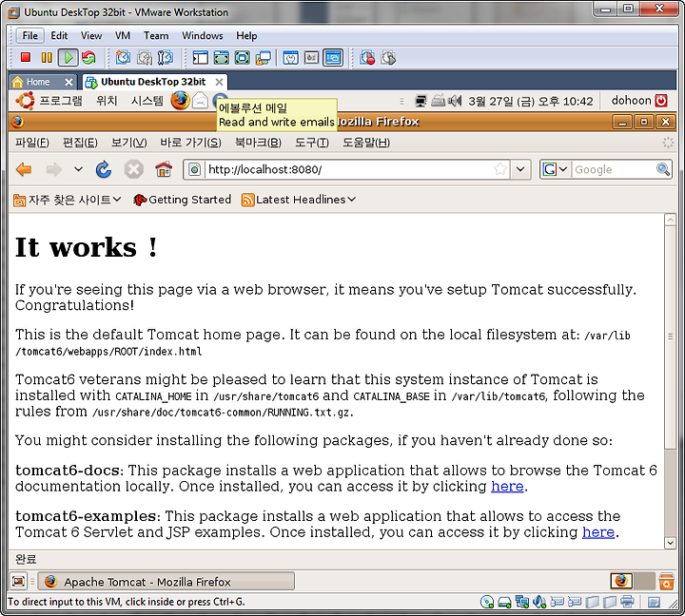This screenshot has width=685, height=616.
Task: Select the console view toolbar icon
Action: coord(333,58)
